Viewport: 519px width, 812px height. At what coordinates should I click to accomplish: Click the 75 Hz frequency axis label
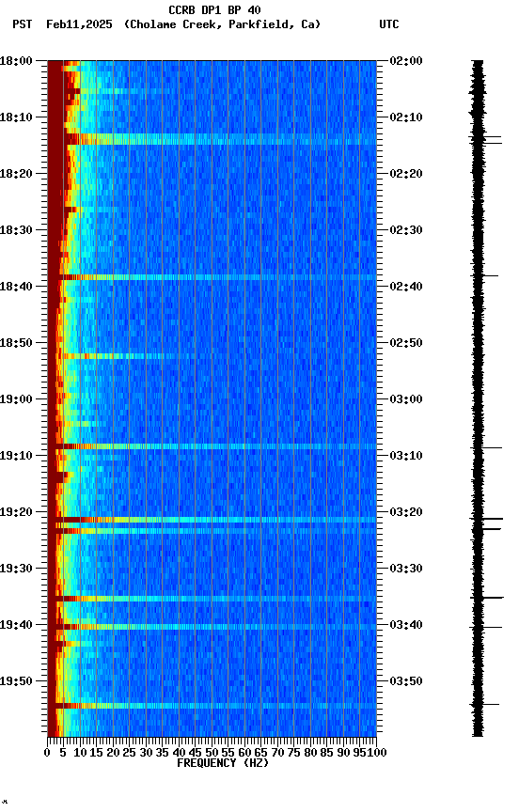pyautogui.click(x=293, y=754)
